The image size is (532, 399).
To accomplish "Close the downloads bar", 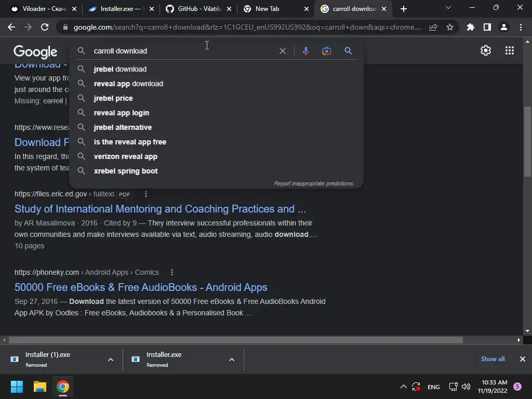I will [523, 359].
